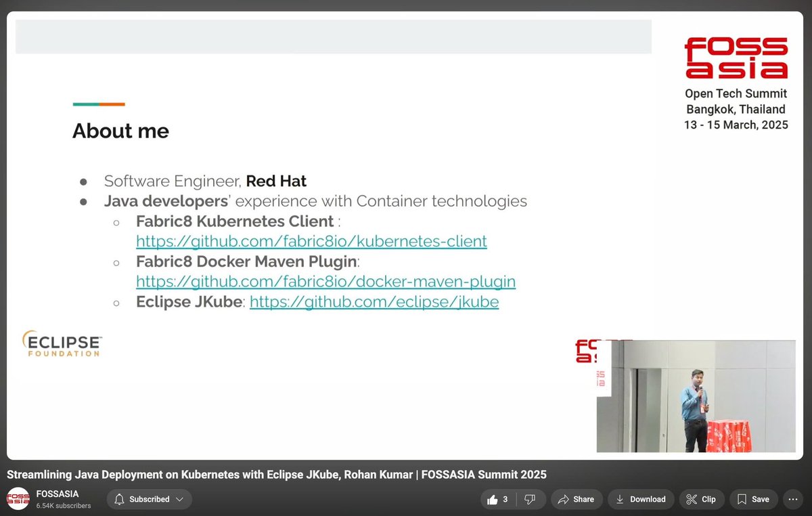This screenshot has width=812, height=516.
Task: Click the kubernetes-client GitHub URL on slide
Action: (x=311, y=241)
